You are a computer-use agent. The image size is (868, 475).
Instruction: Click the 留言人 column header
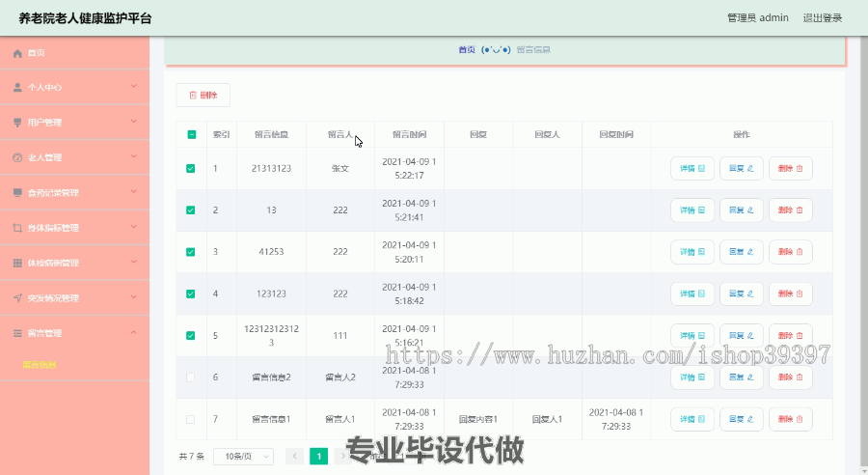(340, 135)
